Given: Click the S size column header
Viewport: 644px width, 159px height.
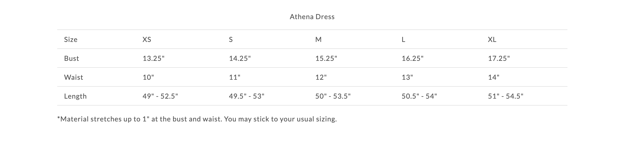Looking at the screenshot, I should tap(231, 40).
